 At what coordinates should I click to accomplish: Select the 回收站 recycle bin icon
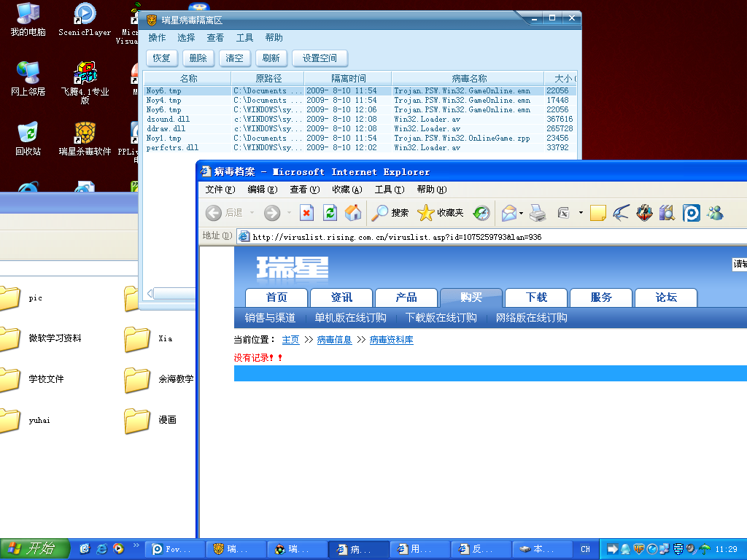(x=28, y=139)
